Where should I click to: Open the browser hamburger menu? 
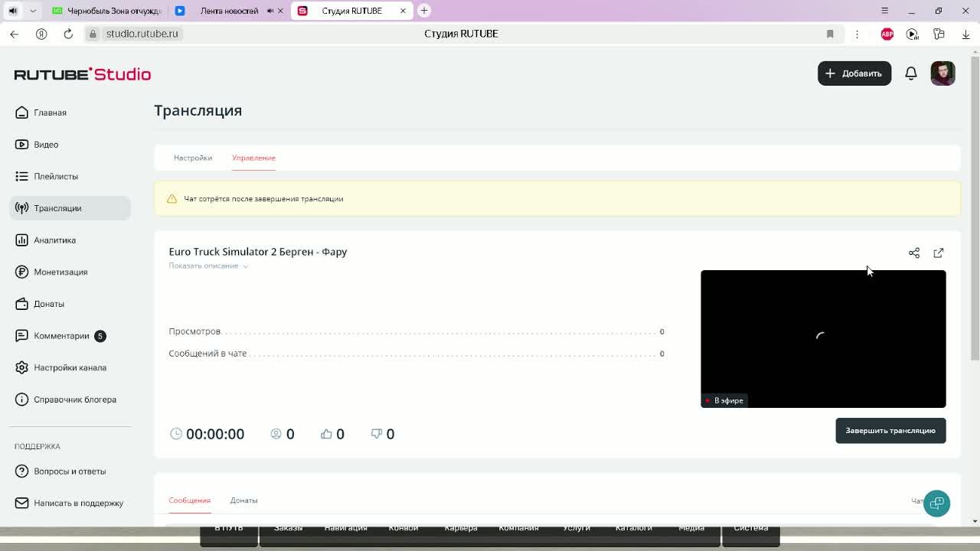pos(884,11)
